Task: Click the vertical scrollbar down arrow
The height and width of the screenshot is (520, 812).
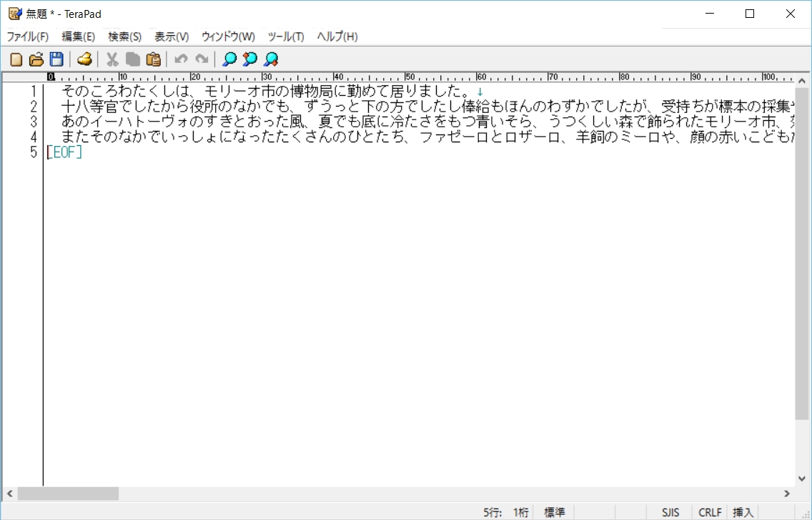Action: point(802,479)
